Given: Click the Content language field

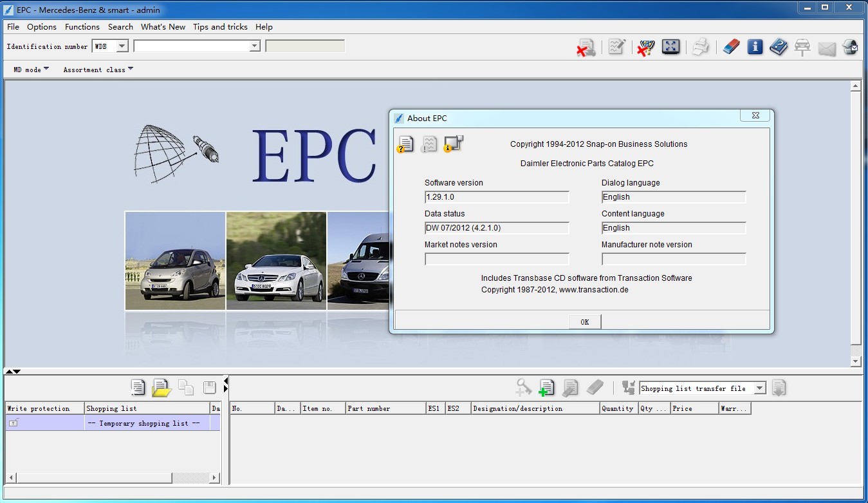Looking at the screenshot, I should click(674, 228).
